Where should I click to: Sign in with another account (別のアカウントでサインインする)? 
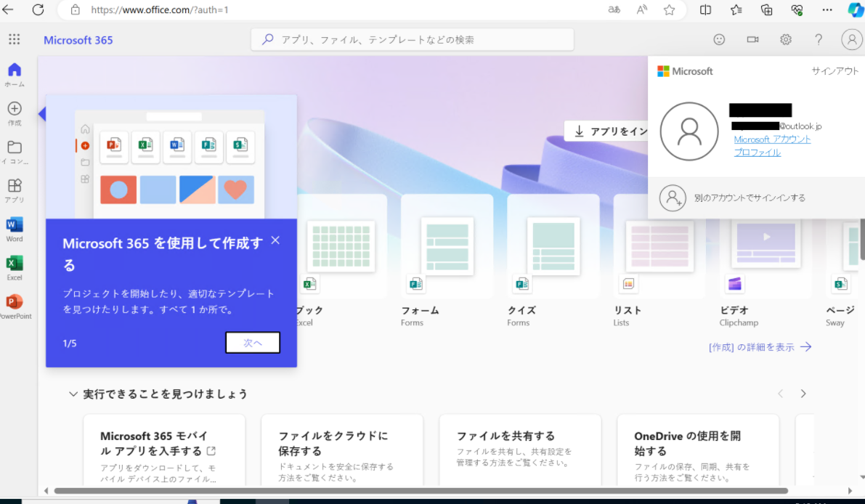[756, 198]
